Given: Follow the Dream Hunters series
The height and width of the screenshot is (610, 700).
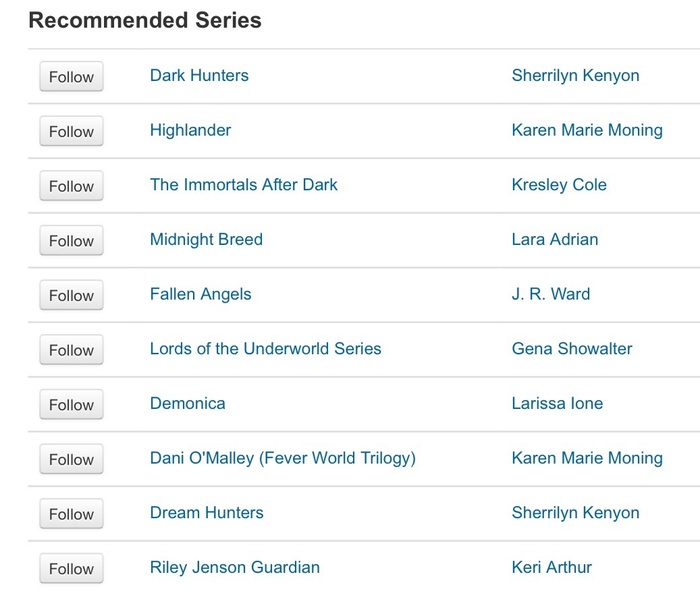Looking at the screenshot, I should click(x=71, y=514).
